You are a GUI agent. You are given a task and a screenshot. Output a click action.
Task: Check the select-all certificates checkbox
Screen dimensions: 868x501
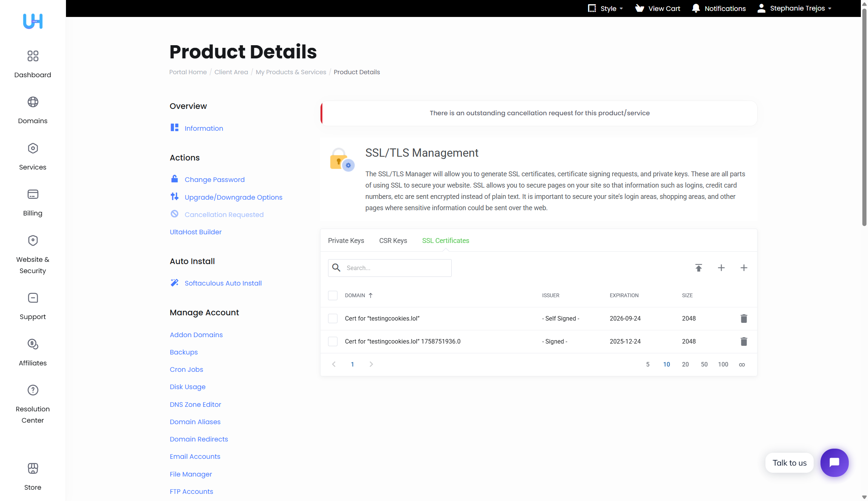333,295
